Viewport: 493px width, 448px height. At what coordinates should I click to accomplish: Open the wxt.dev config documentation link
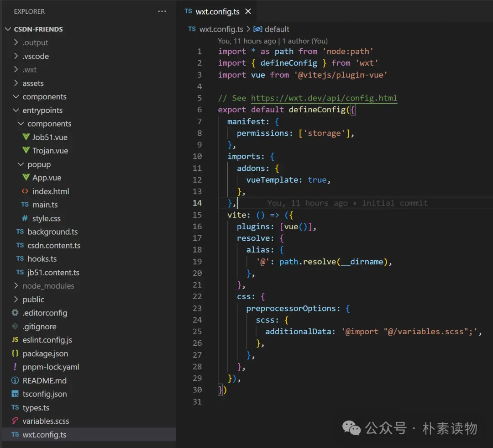click(x=324, y=98)
